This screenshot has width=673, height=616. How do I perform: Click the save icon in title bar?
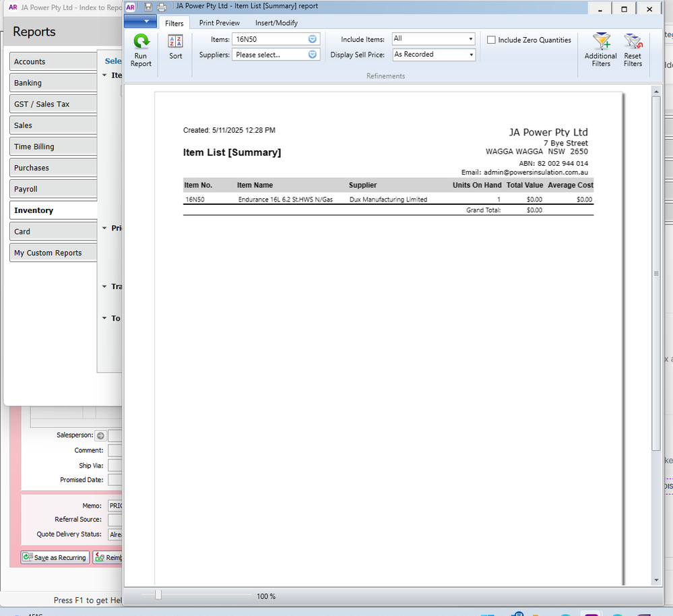coord(148,7)
